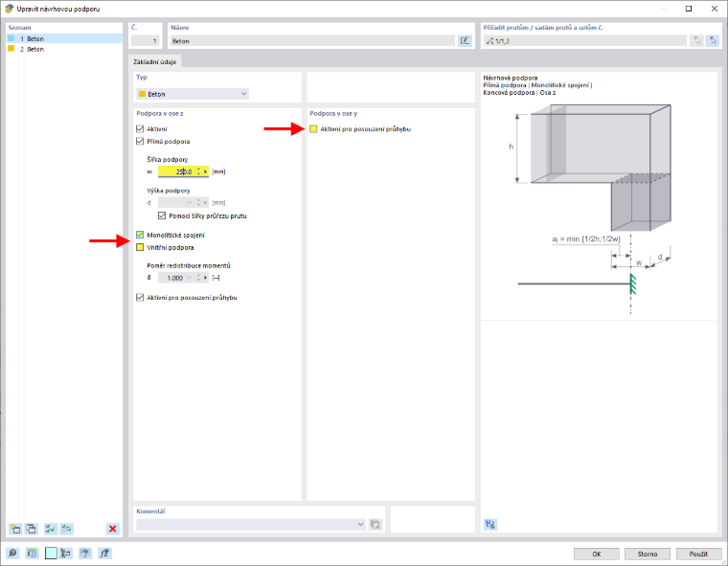Screen dimensions: 728x566
Task: Open the comment library icon
Action: pos(375,524)
